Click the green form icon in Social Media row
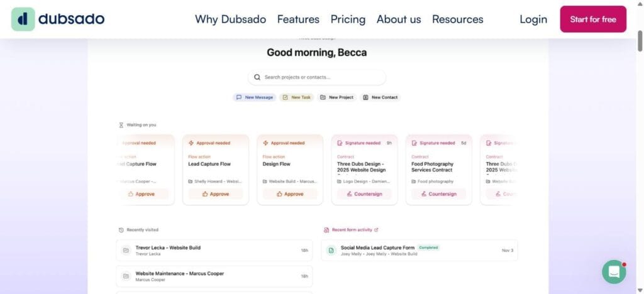 coord(331,250)
